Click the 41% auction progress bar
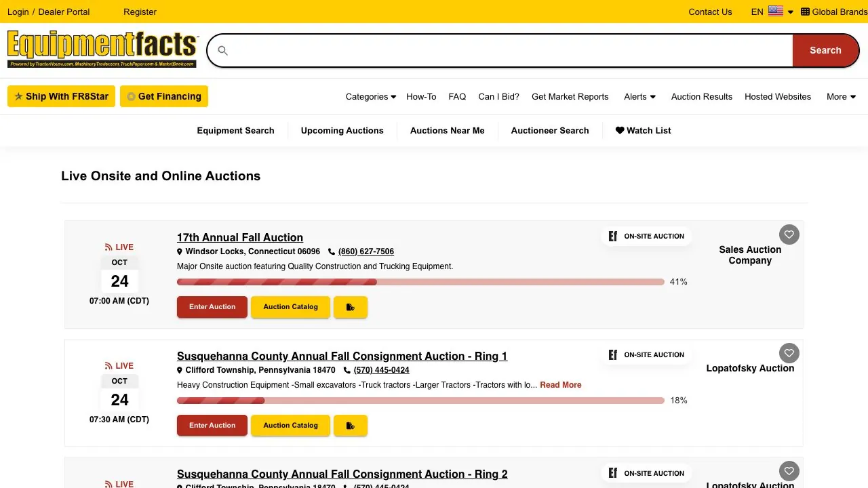Viewport: 868px width, 488px height. (420, 282)
